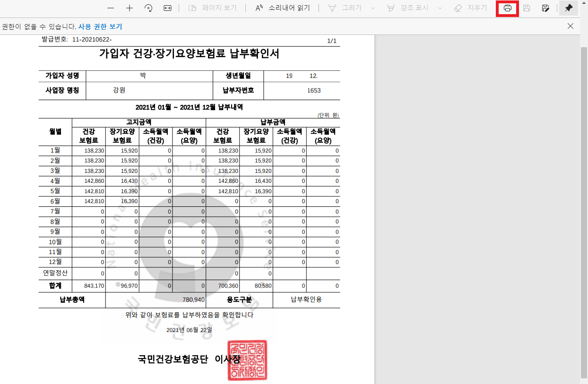The height and width of the screenshot is (384, 588).
Task: Click the heading 2021년 01월 ~ 2021년 12월 납부내역
Action: click(189, 107)
